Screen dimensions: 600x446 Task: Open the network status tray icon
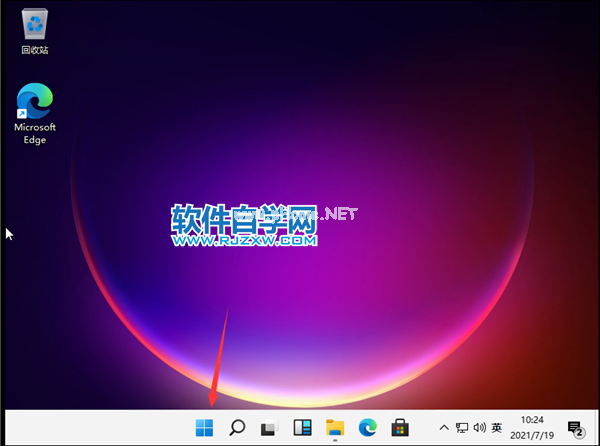point(462,428)
